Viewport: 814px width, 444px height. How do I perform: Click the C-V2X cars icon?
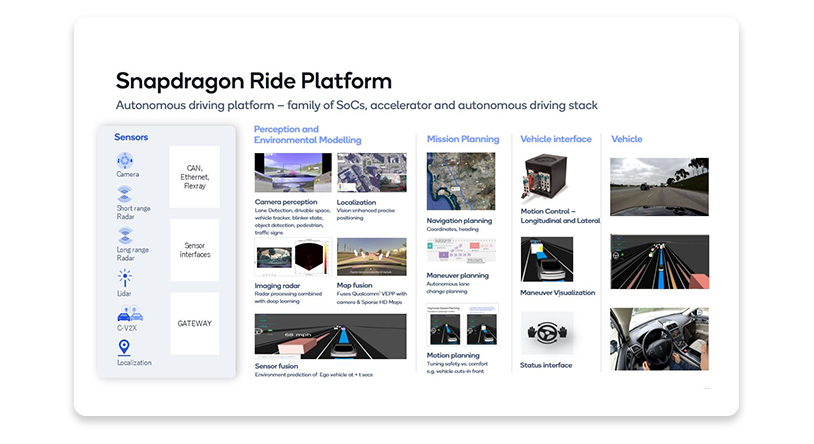(x=130, y=314)
